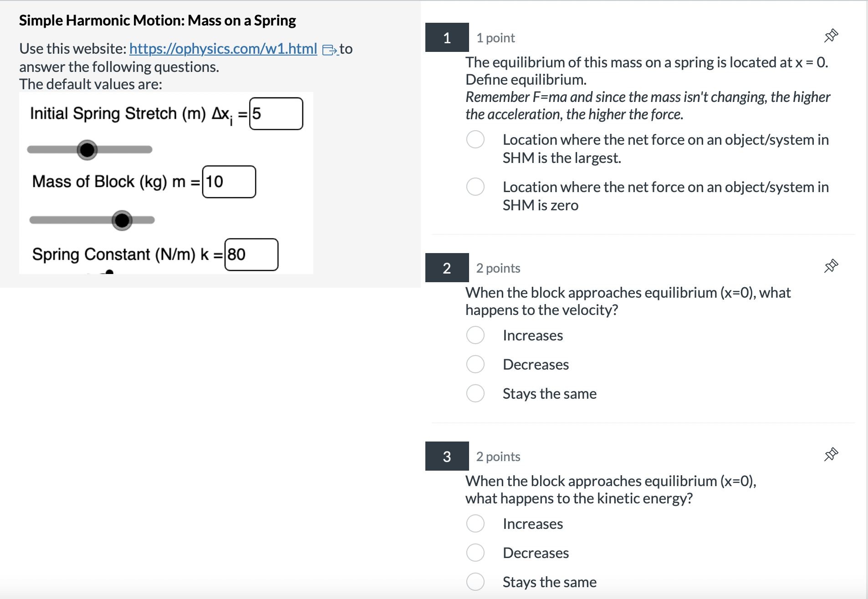Screen dimensions: 868x599
Task: Choose 'Stays the same' for the velocity question
Action: pyautogui.click(x=475, y=393)
